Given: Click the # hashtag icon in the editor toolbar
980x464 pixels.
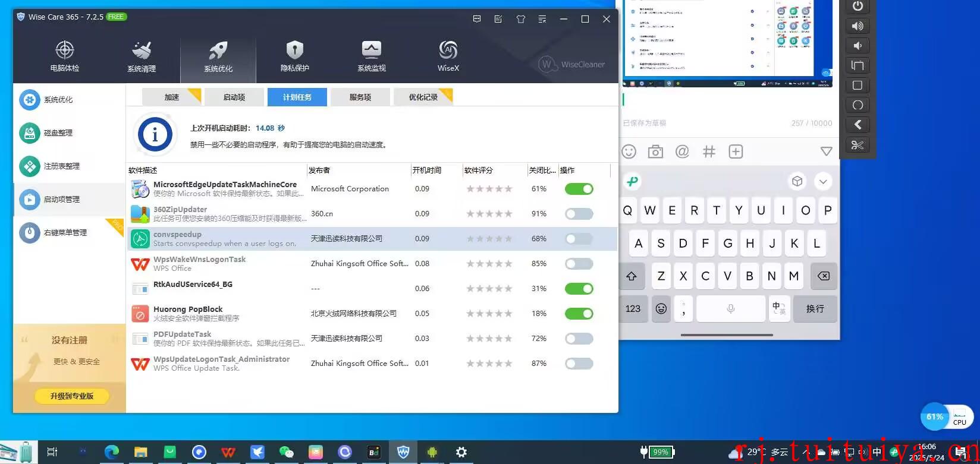Looking at the screenshot, I should click(x=709, y=151).
